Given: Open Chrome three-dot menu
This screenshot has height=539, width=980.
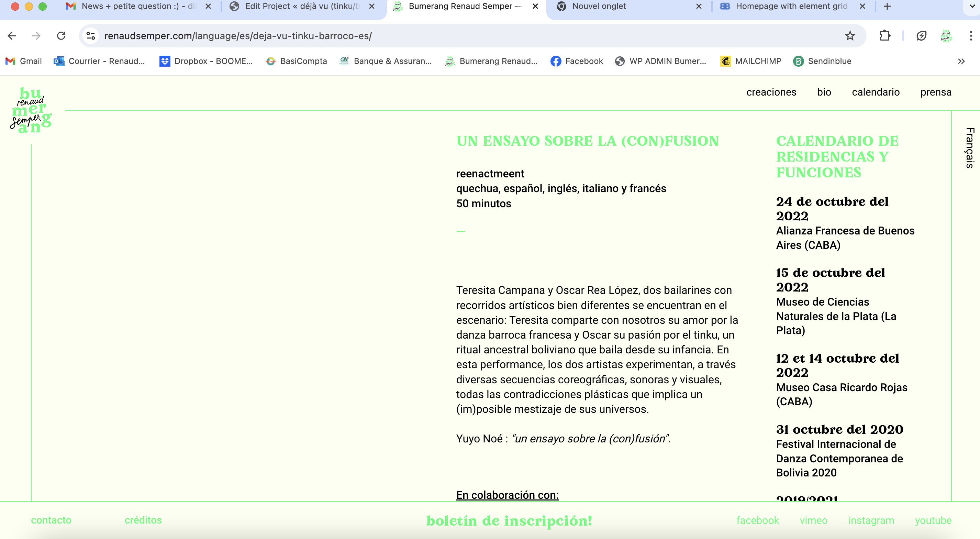Looking at the screenshot, I should coord(970,36).
